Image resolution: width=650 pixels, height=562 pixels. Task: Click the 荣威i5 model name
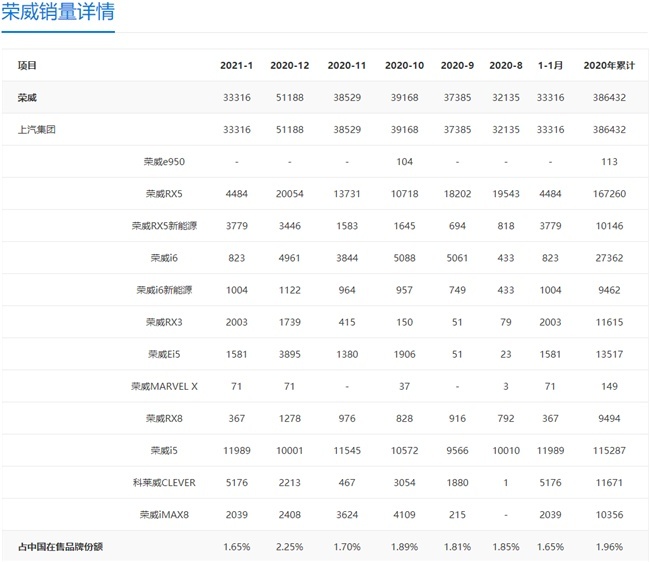pos(164,451)
